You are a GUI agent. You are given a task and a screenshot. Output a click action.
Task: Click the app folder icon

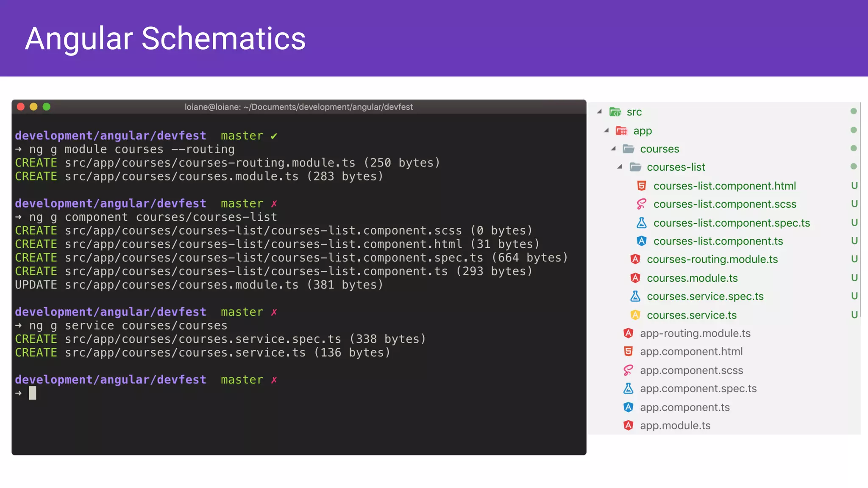coord(621,131)
